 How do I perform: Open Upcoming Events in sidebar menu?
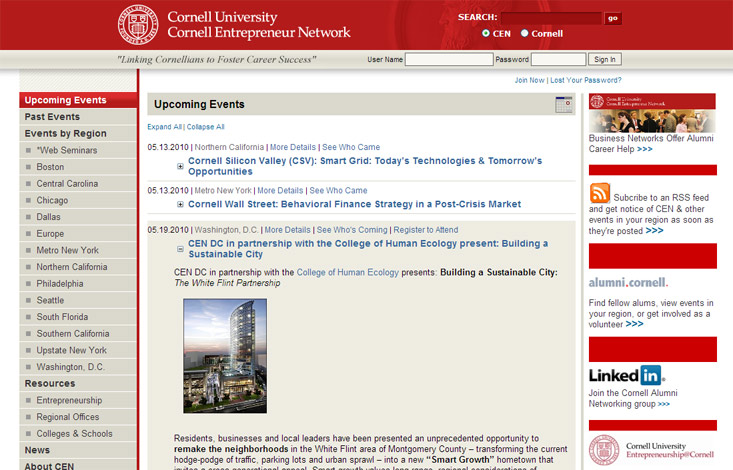(x=78, y=100)
